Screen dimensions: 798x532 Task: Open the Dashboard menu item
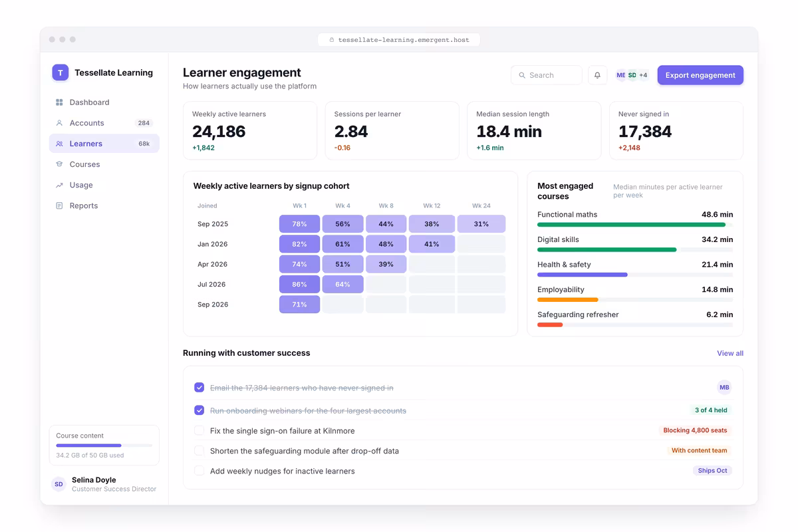coord(104,102)
